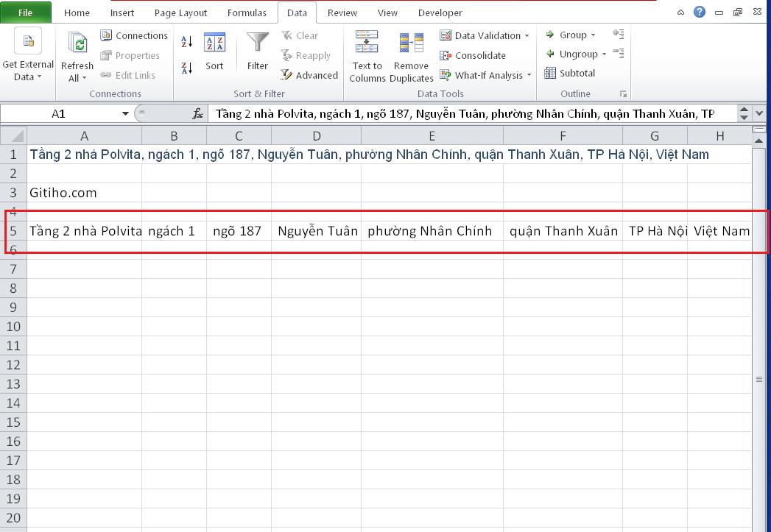Select column E header

[x=432, y=136]
